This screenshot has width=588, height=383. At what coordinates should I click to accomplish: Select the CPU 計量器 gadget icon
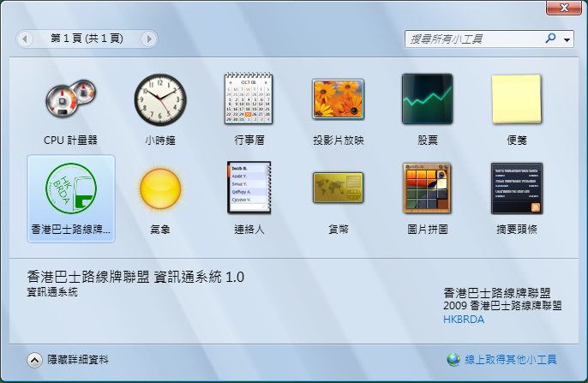point(70,99)
